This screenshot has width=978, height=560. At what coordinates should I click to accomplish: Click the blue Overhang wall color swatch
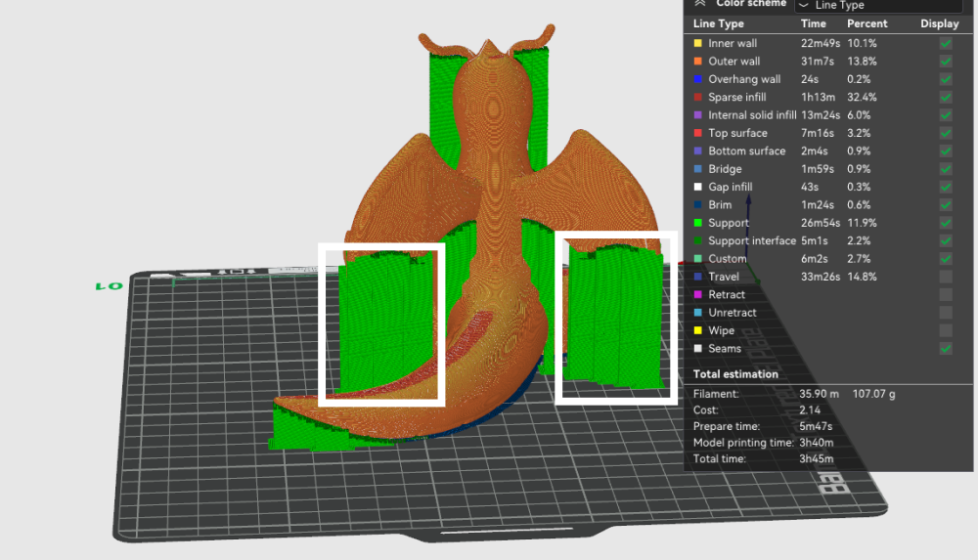[698, 79]
